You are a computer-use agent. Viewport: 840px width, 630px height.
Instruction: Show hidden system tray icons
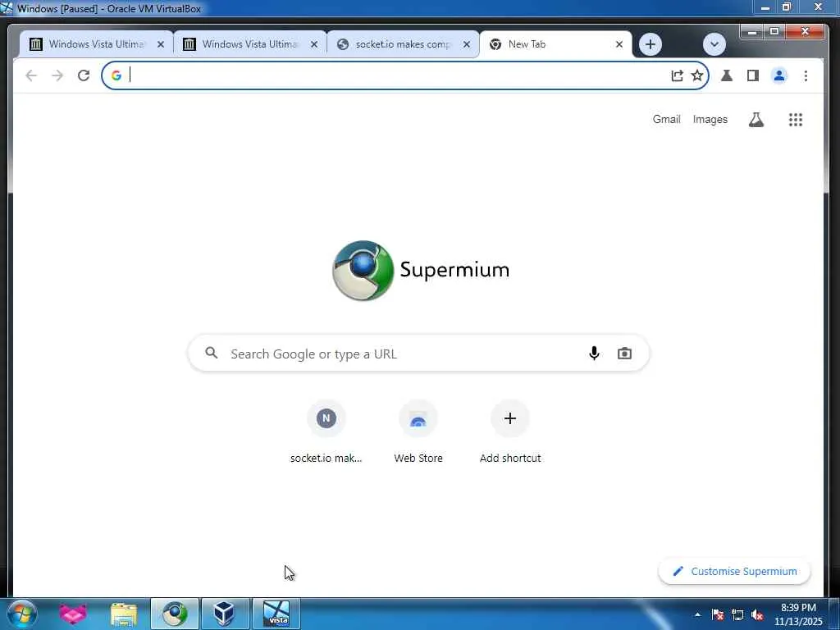(697, 614)
